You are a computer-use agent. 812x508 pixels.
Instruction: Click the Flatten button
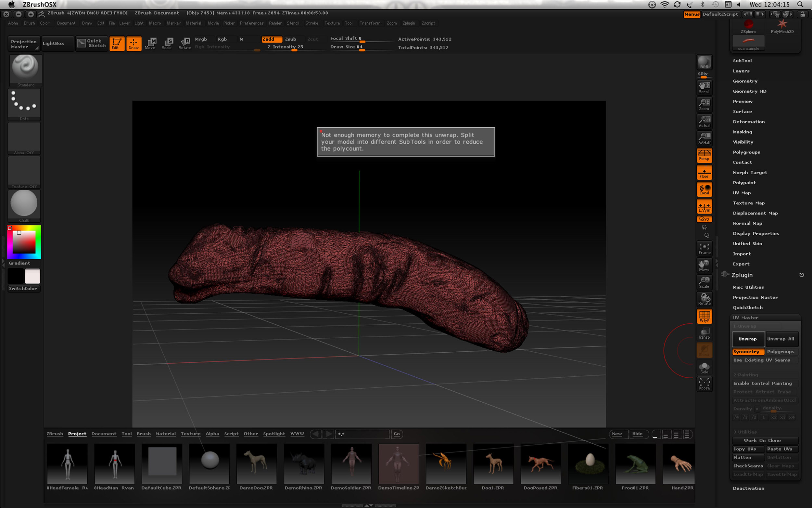(x=748, y=457)
